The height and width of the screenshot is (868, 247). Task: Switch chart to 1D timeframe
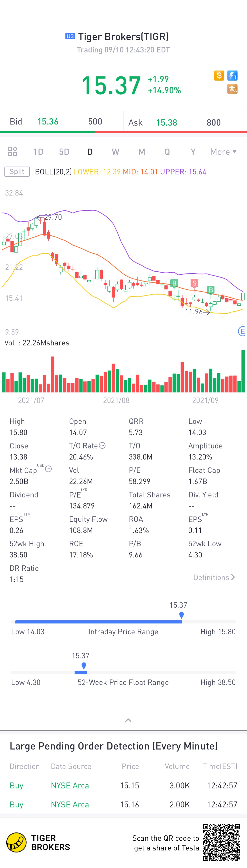tap(38, 152)
